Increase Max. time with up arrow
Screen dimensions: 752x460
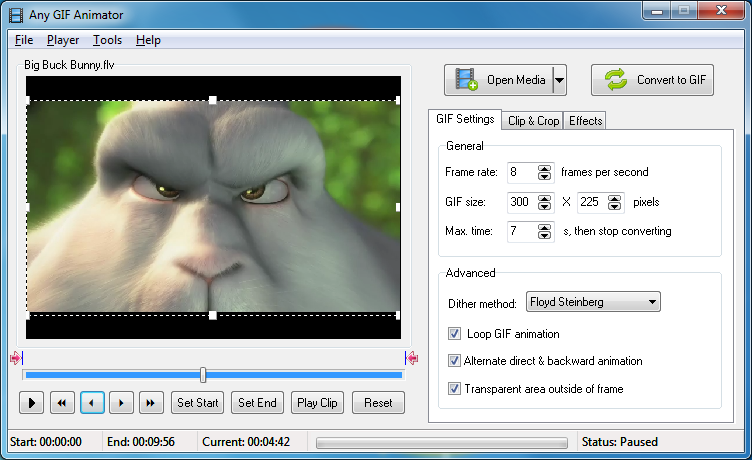[x=544, y=227]
